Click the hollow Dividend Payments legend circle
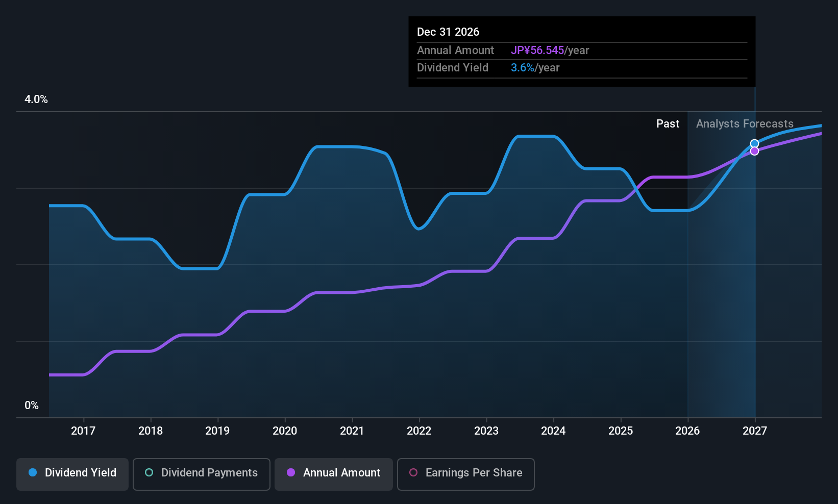This screenshot has height=504, width=838. click(x=149, y=473)
